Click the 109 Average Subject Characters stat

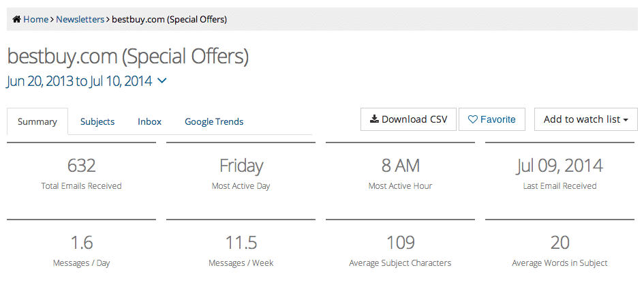(x=400, y=243)
